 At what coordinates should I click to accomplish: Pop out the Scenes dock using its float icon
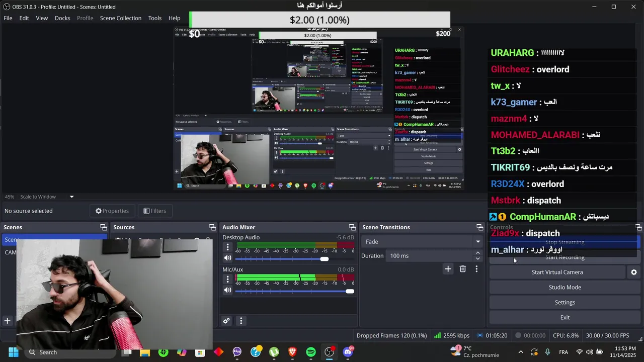point(103,227)
